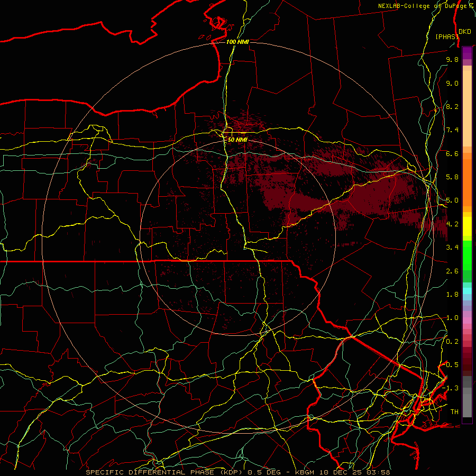Click the "TH" threshold label on scale
The width and height of the screenshot is (476, 476).
pos(454,412)
